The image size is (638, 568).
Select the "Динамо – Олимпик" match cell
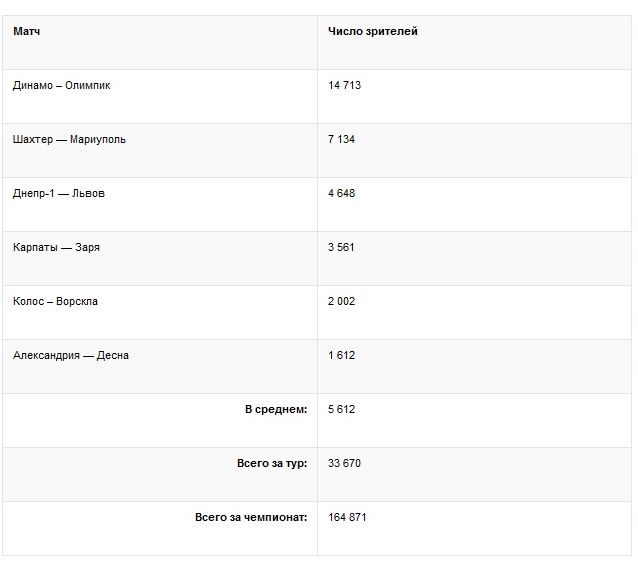62,86
